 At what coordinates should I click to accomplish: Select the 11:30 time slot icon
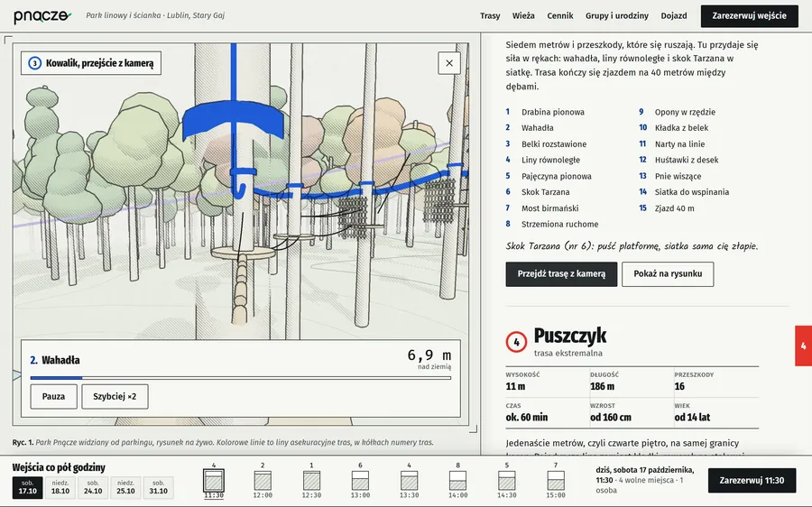tap(213, 480)
